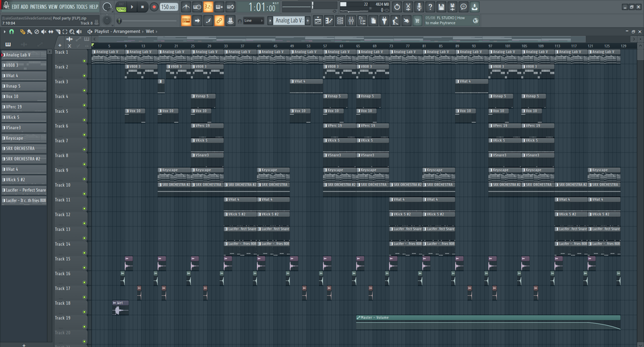644x347 pixels.
Task: Toggle typing keyboard to piano
Action: click(x=186, y=21)
